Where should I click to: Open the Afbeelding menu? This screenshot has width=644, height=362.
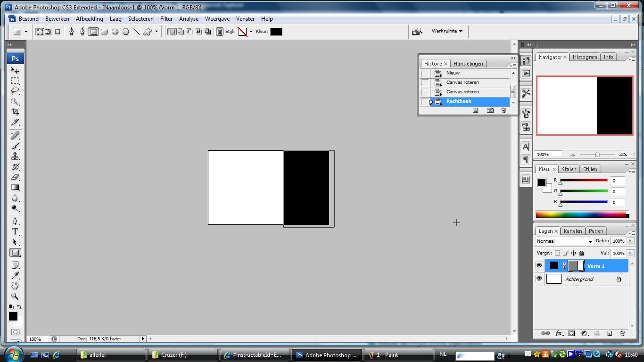pos(89,19)
